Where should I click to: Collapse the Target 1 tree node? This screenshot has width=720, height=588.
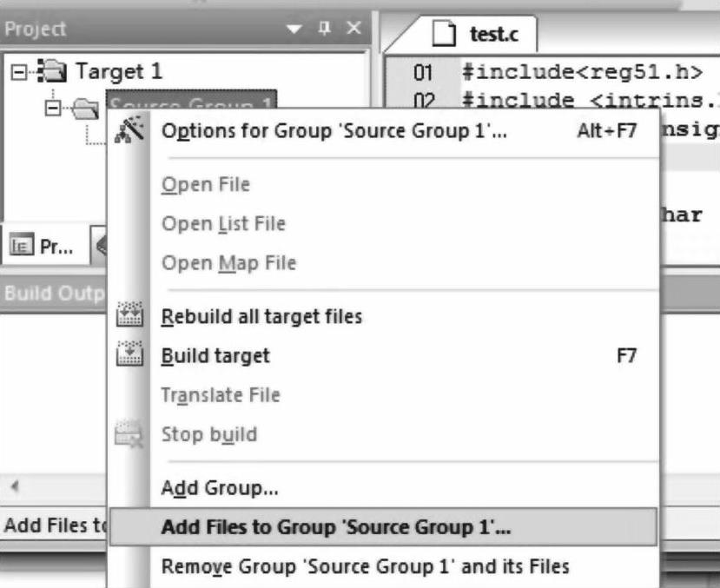[x=19, y=72]
